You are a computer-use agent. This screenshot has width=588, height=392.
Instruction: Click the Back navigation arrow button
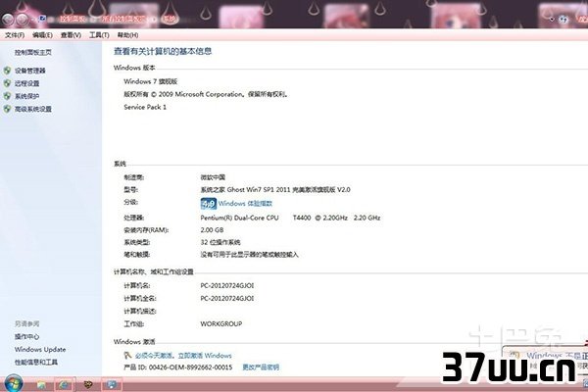click(8, 19)
